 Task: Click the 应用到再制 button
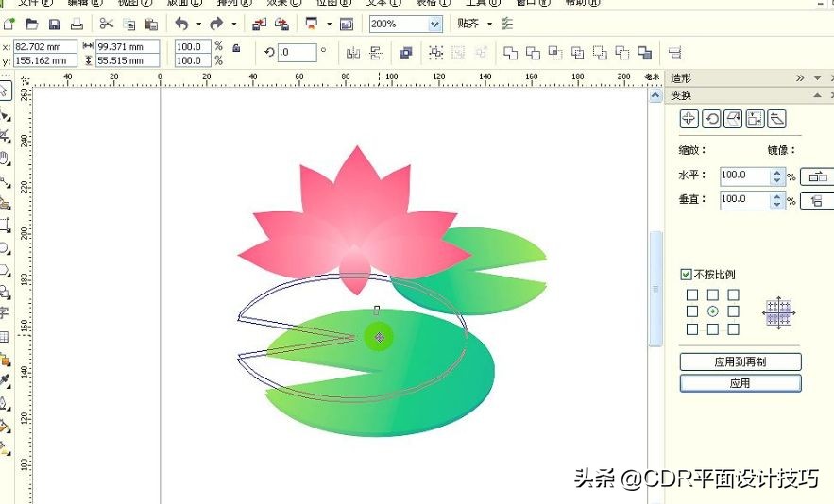pyautogui.click(x=740, y=362)
